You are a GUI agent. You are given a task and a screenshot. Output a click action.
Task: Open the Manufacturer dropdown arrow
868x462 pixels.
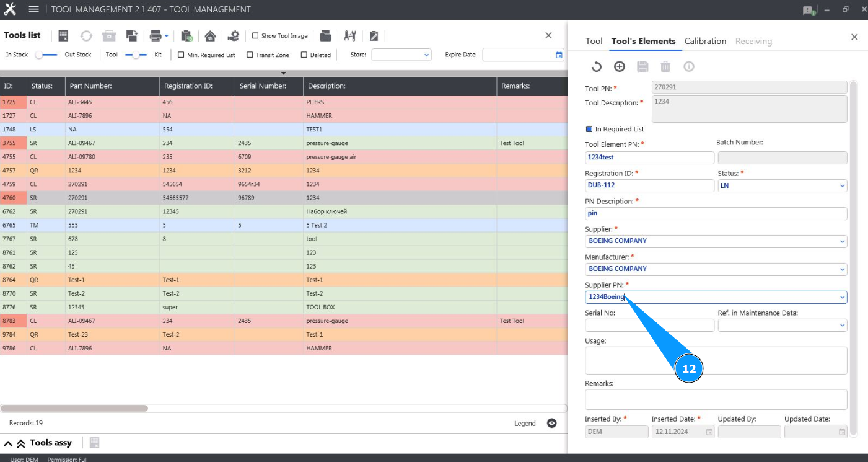(x=842, y=269)
